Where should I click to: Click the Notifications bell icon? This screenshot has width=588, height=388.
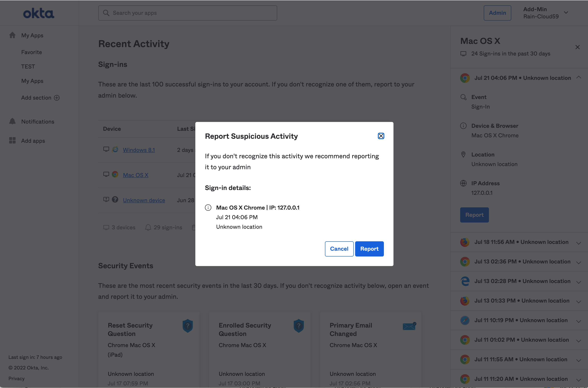[12, 121]
